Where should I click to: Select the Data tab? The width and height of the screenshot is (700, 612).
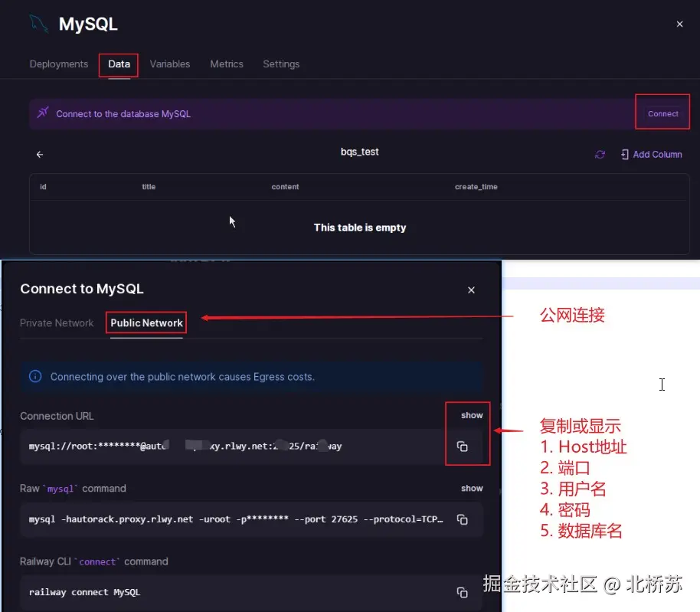pos(119,64)
